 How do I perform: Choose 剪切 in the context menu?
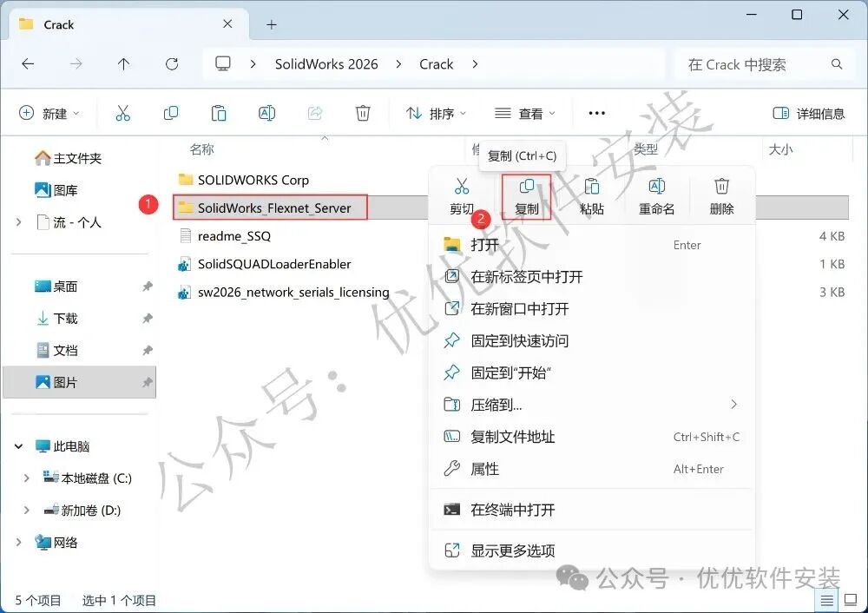pos(462,196)
